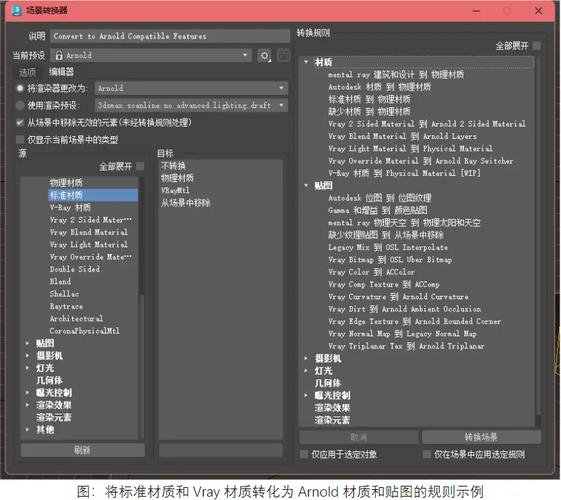Expand 摄影机 in source tree
The image size is (561, 500).
click(x=28, y=356)
